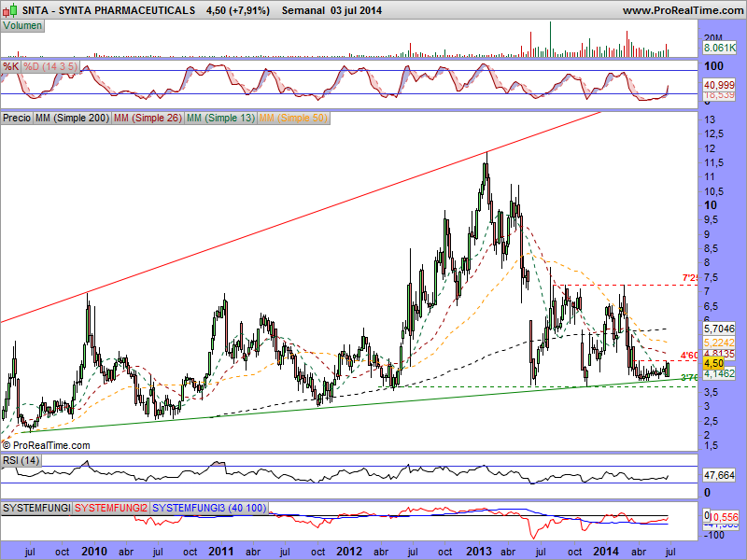The height and width of the screenshot is (560, 747).
Task: Click the '2013' year label on time axis
Action: click(x=478, y=552)
